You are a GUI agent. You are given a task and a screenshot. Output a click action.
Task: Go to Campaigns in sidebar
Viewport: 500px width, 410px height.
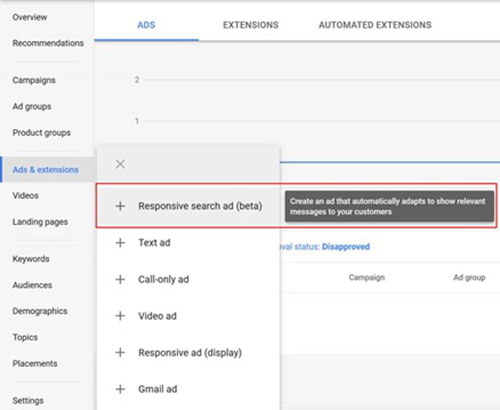(x=34, y=80)
